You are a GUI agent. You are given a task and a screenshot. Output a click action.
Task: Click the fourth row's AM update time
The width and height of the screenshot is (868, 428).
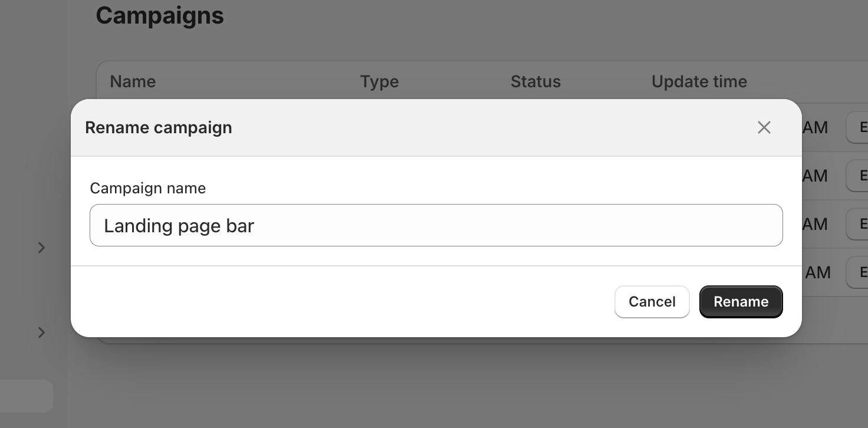[x=817, y=272]
